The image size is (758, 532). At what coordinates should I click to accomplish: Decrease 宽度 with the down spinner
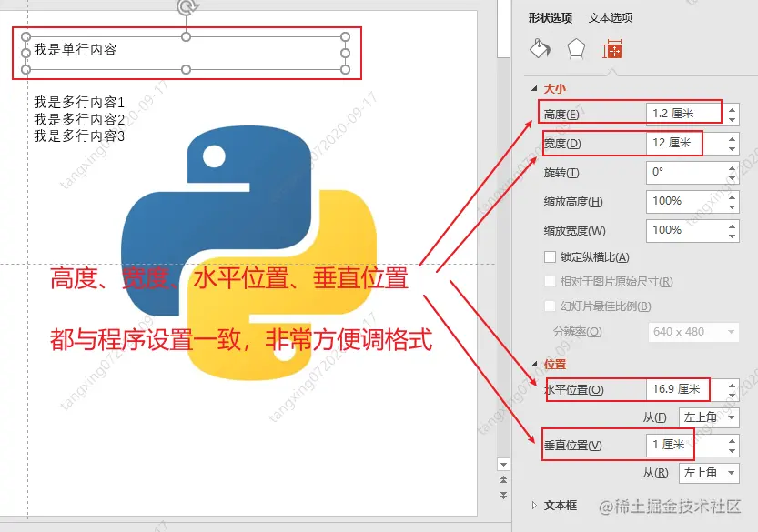click(x=732, y=149)
